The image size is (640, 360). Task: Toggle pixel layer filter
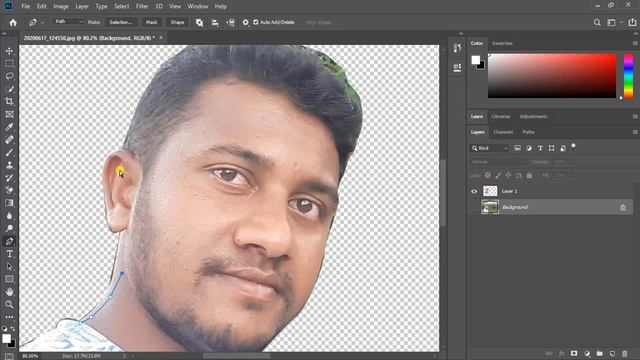[517, 148]
